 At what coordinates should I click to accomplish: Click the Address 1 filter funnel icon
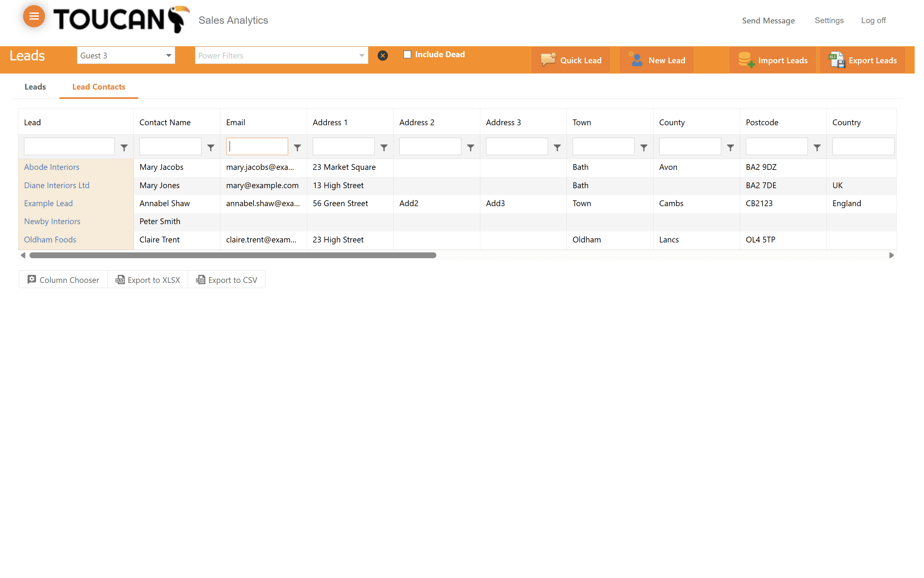pyautogui.click(x=384, y=147)
